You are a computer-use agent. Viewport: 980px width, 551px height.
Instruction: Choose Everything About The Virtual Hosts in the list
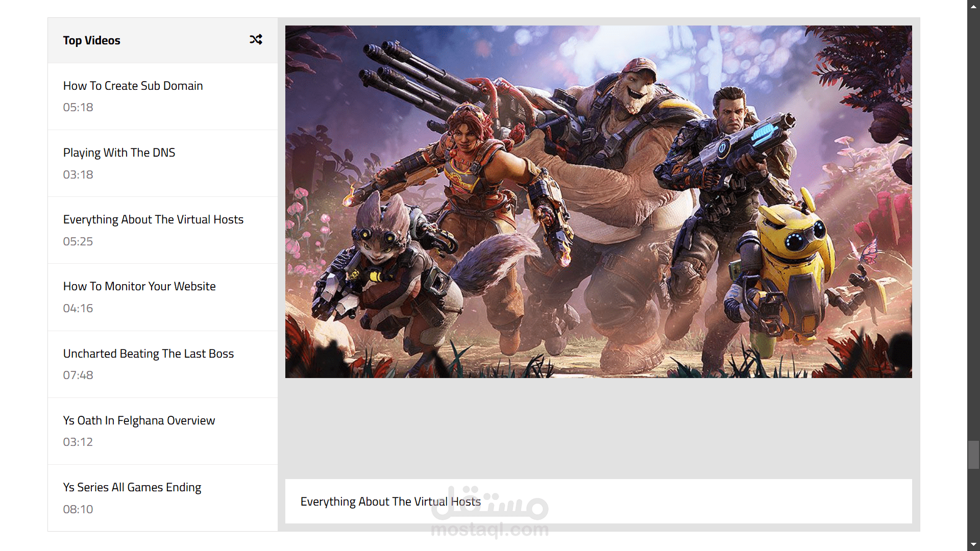pos(153,219)
